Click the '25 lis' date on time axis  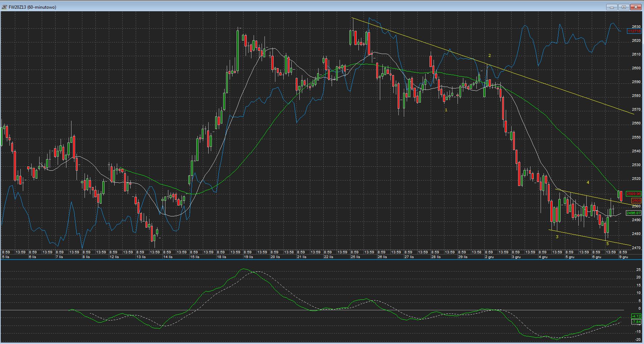pyautogui.click(x=355, y=257)
